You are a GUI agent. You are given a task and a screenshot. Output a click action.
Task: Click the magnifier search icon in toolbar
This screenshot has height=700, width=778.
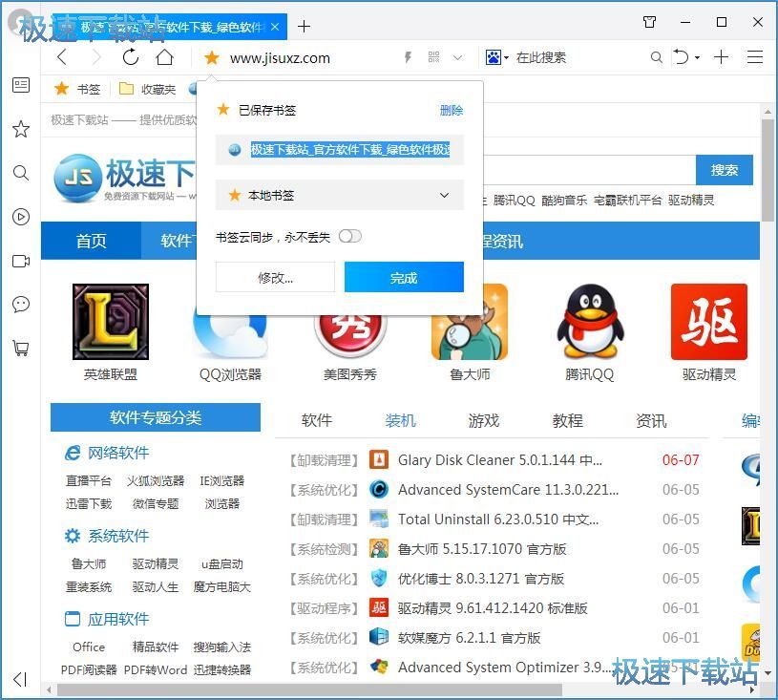click(657, 57)
